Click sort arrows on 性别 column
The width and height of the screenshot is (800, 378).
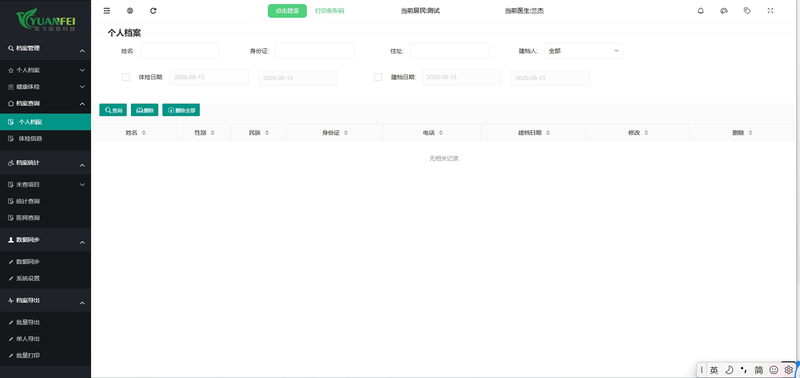213,133
